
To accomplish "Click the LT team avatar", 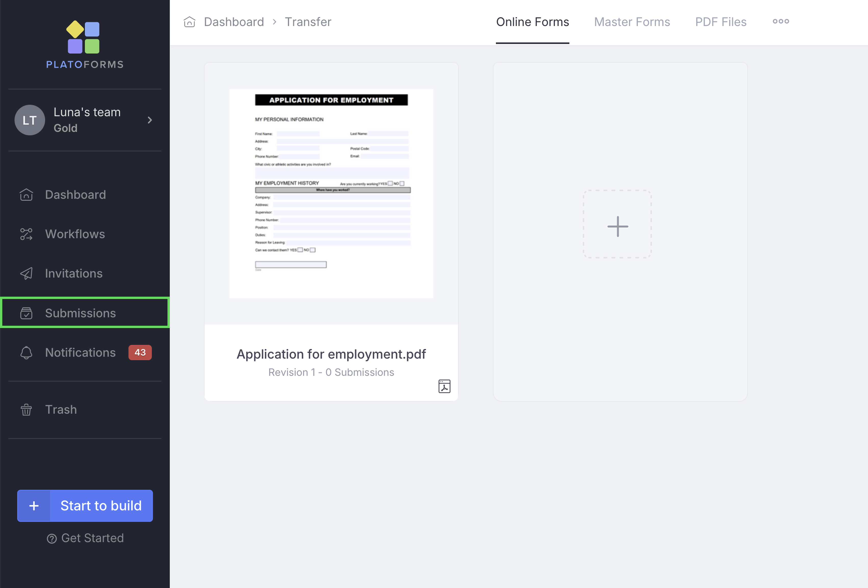I will click(x=30, y=120).
